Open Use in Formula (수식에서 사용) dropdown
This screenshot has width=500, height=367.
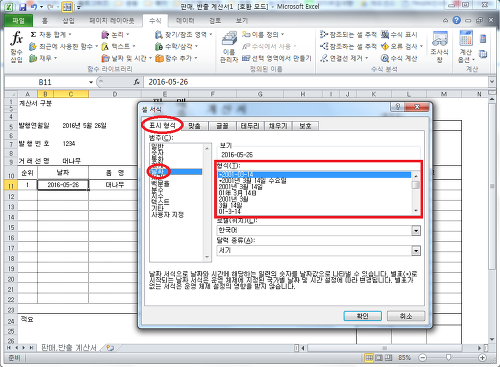269,46
